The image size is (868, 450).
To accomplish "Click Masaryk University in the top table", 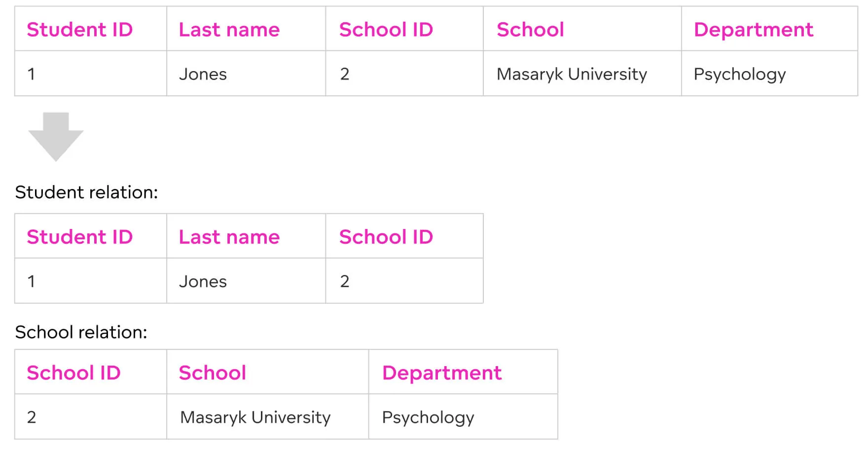I will (x=572, y=74).
